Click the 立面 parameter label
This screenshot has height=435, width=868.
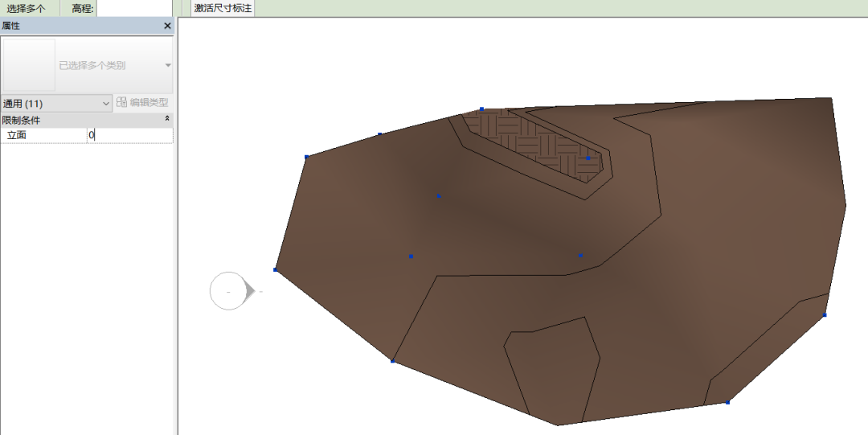17,134
